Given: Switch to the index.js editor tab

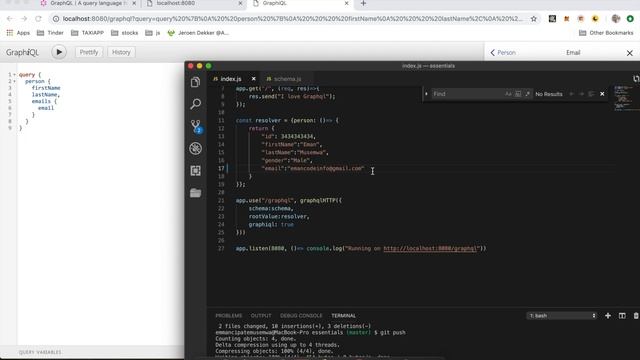Looking at the screenshot, I should coord(230,79).
